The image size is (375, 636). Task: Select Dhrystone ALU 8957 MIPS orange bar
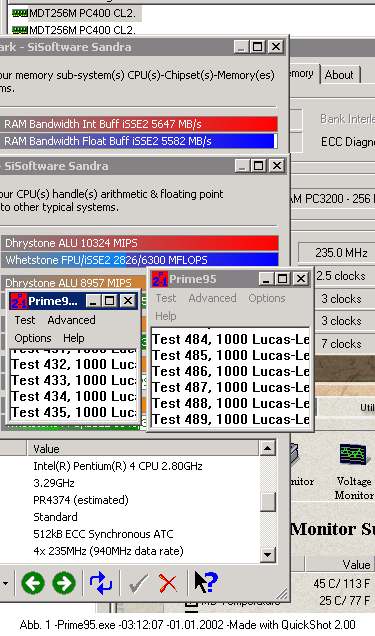(x=74, y=282)
